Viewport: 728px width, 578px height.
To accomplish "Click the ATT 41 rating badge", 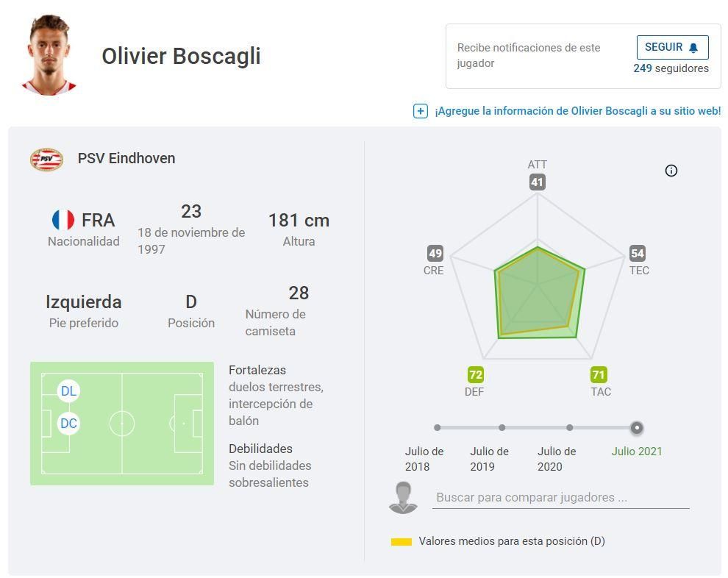I will click(x=538, y=182).
